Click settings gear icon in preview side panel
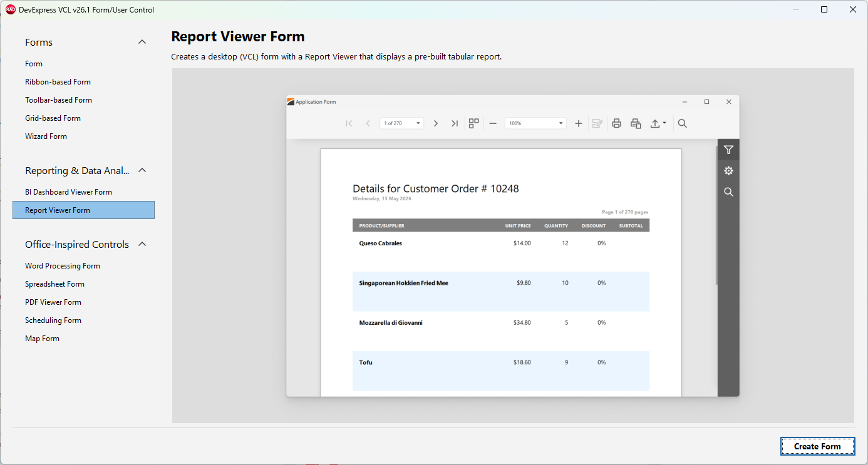This screenshot has height=465, width=868. (728, 171)
